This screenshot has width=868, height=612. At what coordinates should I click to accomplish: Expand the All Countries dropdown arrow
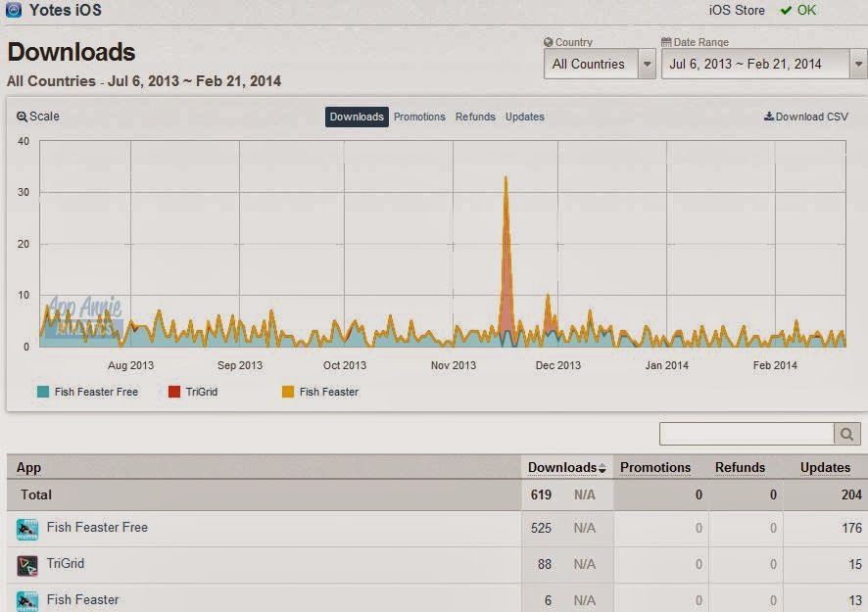pos(647,64)
